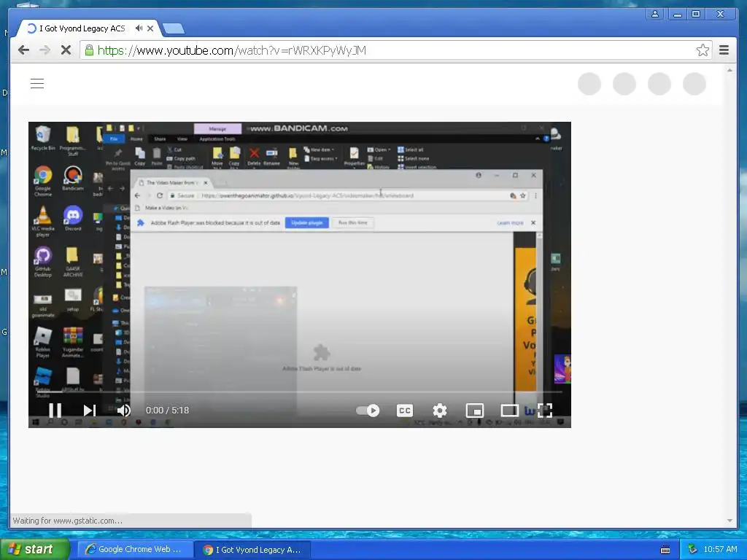The height and width of the screenshot is (560, 747).
Task: Open the Chrome main menu
Action: point(724,50)
